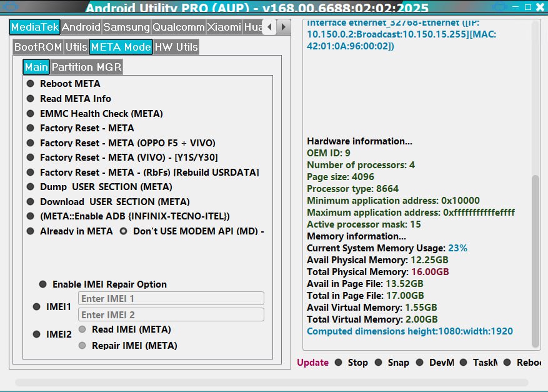Select META Enable ADB INFINIX-TECNO-ITEL
Image resolution: width=548 pixels, height=392 pixels.
coord(128,216)
